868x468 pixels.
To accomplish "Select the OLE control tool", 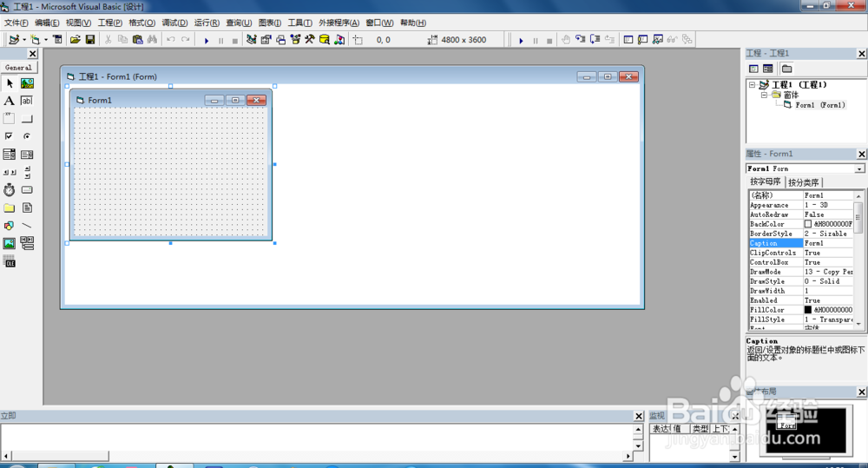I will pyautogui.click(x=10, y=262).
